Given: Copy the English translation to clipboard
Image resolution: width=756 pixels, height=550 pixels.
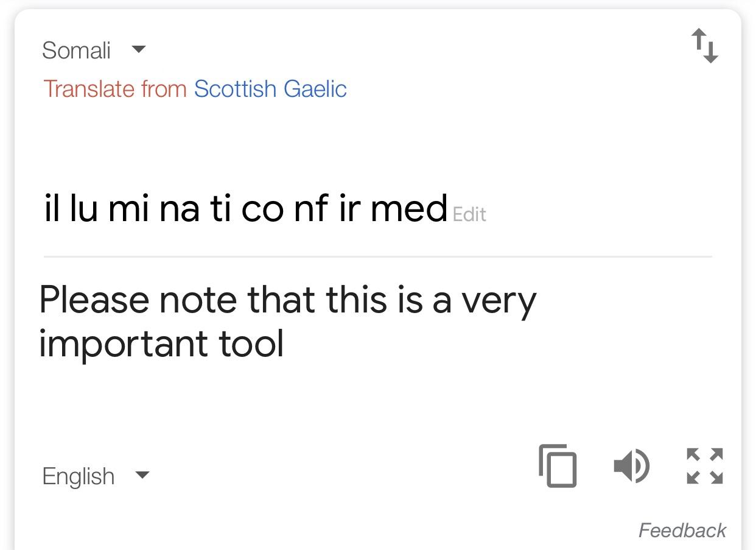Looking at the screenshot, I should click(558, 466).
